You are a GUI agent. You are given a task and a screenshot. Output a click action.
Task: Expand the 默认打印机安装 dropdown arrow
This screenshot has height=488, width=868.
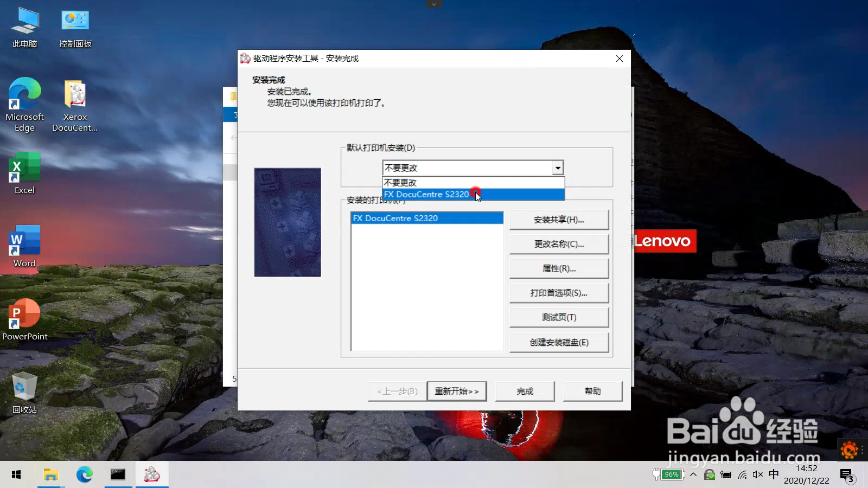point(558,168)
